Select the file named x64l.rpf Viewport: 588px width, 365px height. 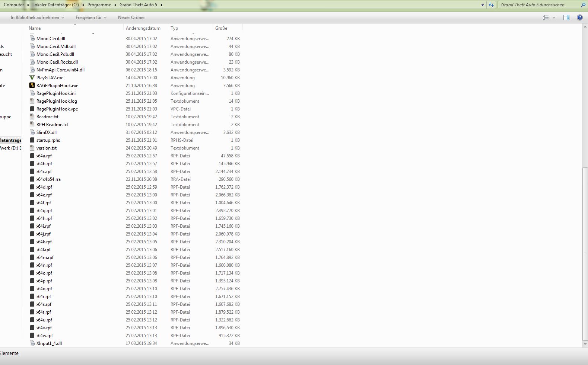click(x=44, y=250)
